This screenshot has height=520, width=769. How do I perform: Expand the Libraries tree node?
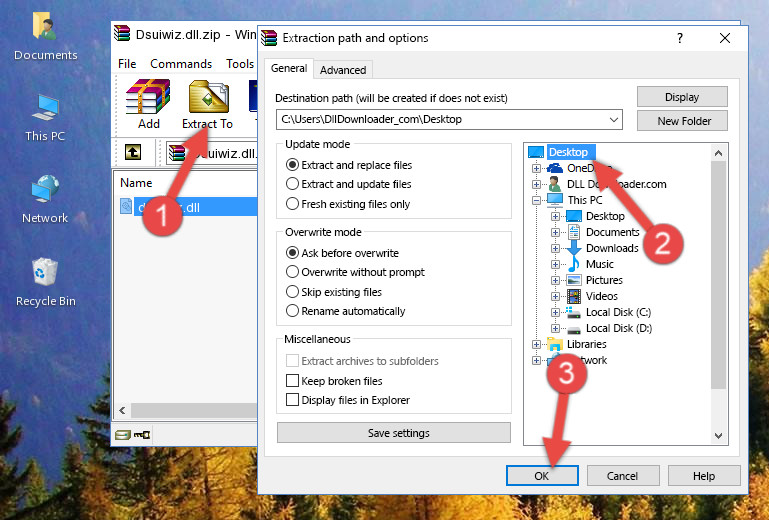(x=536, y=344)
